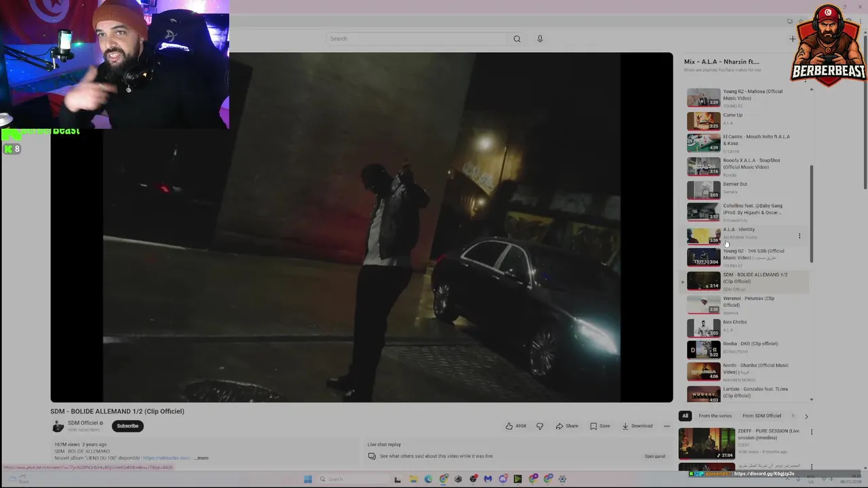Click the Save button
This screenshot has width=868, height=488.
tap(599, 426)
